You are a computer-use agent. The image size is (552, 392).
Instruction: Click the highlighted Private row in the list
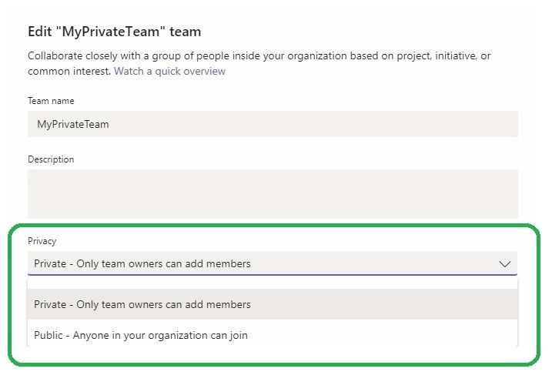tap(273, 304)
